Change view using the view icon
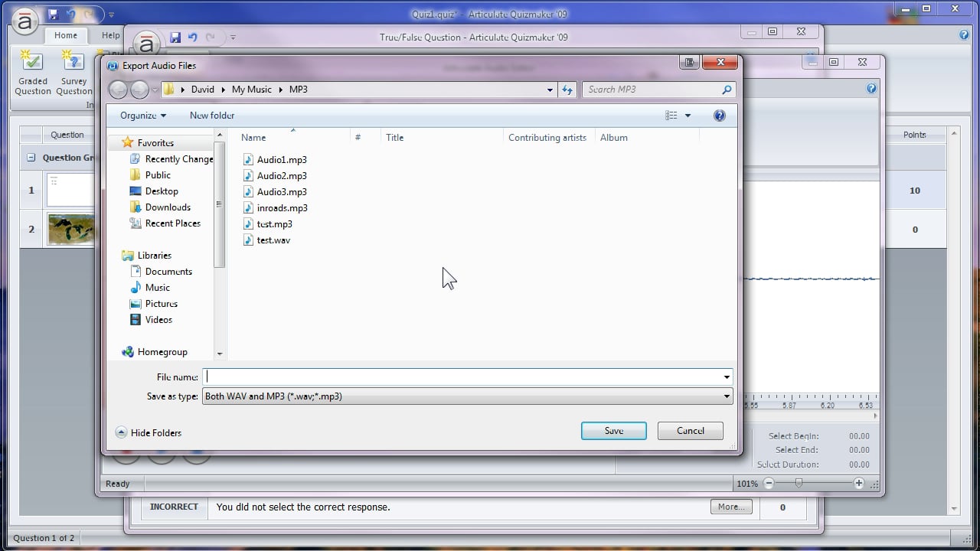 (x=671, y=116)
